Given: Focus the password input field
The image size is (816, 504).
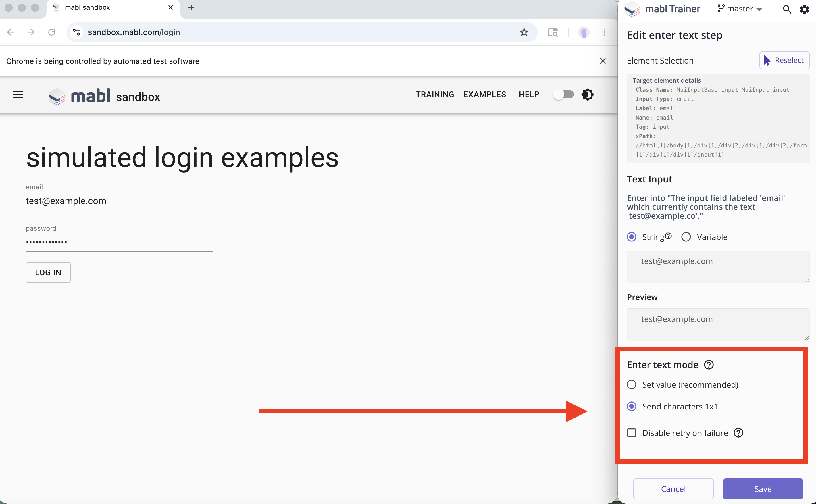Looking at the screenshot, I should click(119, 242).
